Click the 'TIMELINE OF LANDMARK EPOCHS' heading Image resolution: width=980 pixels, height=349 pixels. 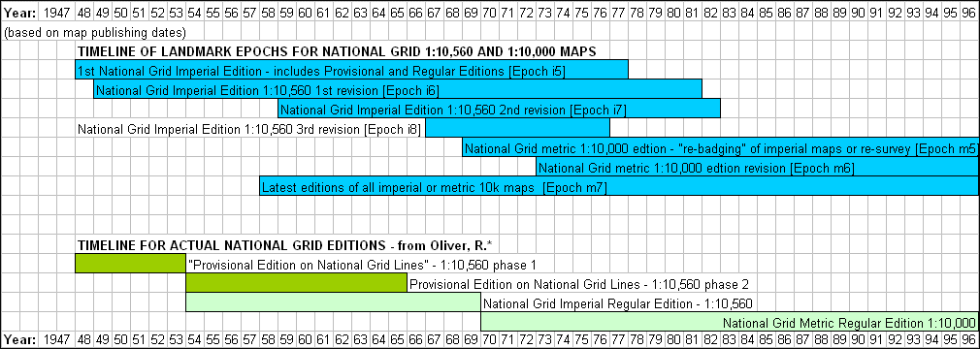pyautogui.click(x=337, y=51)
